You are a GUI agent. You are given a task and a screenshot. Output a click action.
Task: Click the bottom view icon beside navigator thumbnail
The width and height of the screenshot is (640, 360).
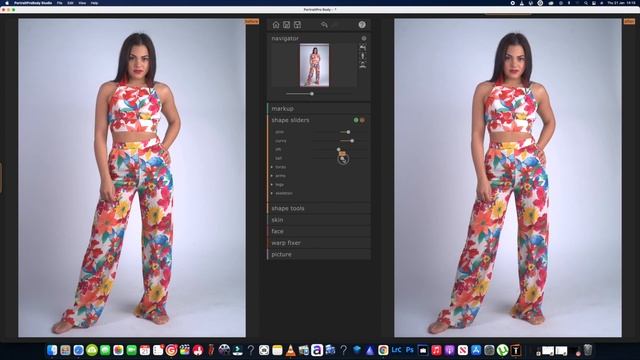[362, 65]
